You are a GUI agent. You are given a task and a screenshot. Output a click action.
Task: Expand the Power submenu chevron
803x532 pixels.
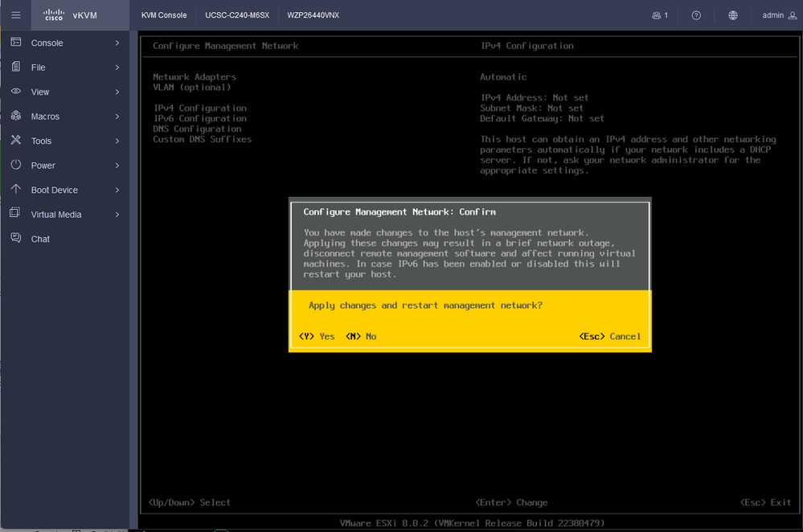tap(117, 166)
